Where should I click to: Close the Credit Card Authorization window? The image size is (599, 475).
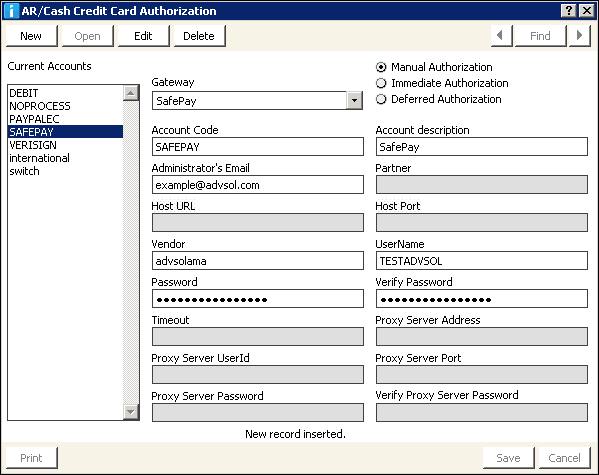(586, 10)
